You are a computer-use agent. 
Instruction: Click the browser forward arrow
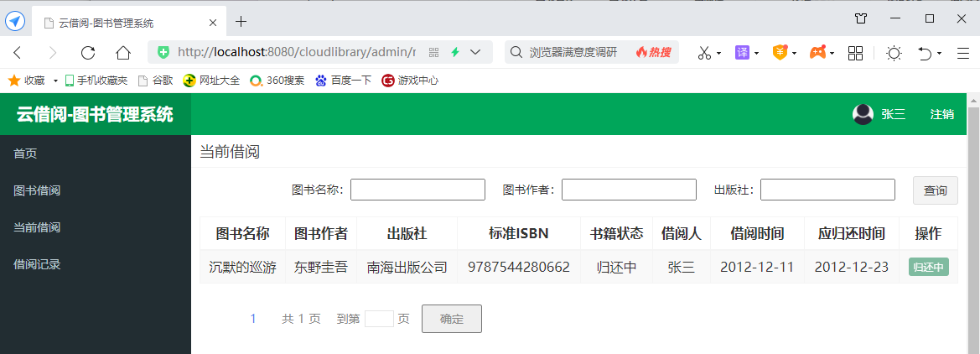tap(53, 53)
